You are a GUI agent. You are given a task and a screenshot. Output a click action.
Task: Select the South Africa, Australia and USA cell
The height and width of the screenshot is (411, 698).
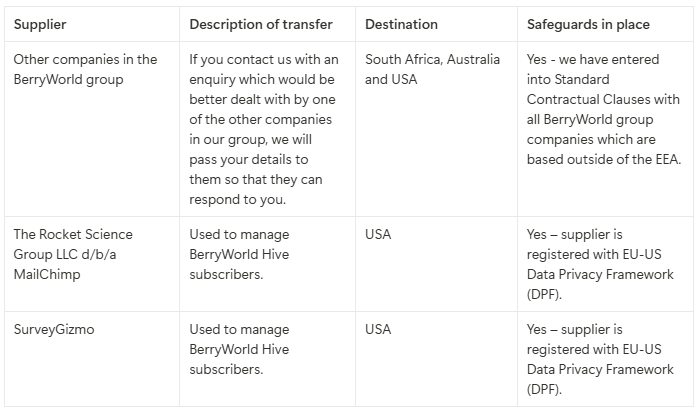tap(430, 69)
